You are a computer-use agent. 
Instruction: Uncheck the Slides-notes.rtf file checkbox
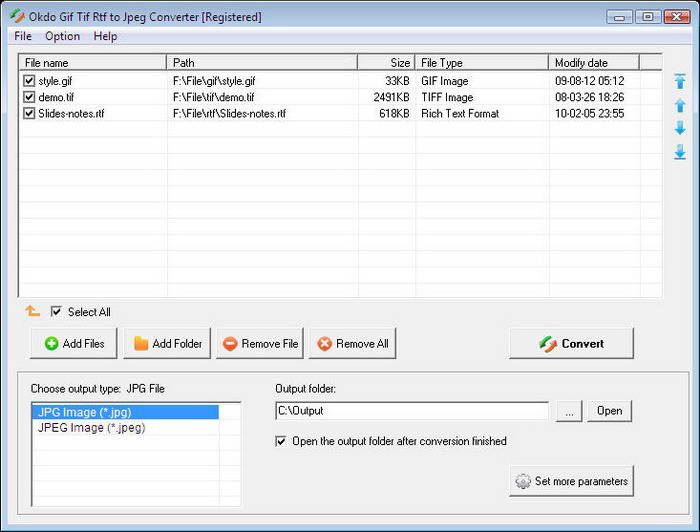pos(29,113)
